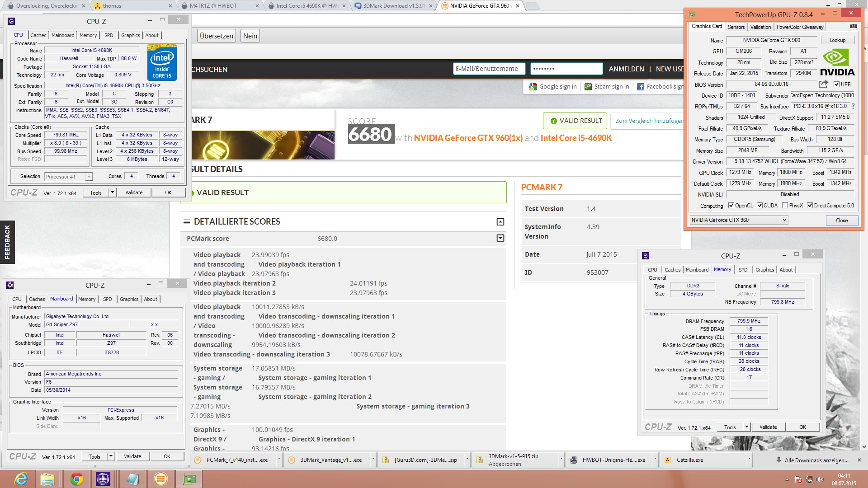
Task: Open options arrow for 3DMark_Vantage_v1 download
Action: (373, 460)
